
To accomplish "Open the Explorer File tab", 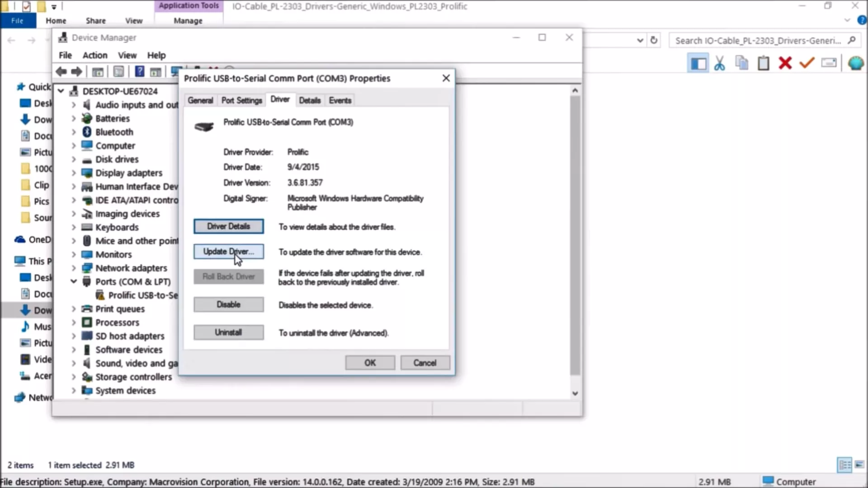I will click(x=17, y=21).
